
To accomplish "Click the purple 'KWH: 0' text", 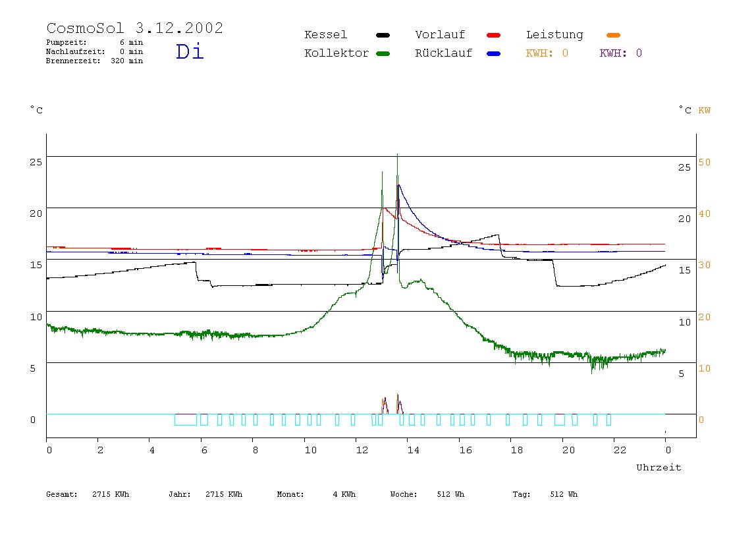I will pos(621,53).
